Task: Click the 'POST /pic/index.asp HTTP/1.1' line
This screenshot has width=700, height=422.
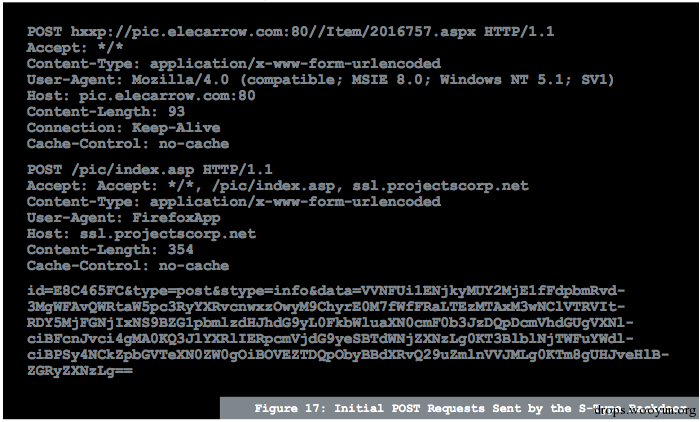Action: (x=150, y=170)
